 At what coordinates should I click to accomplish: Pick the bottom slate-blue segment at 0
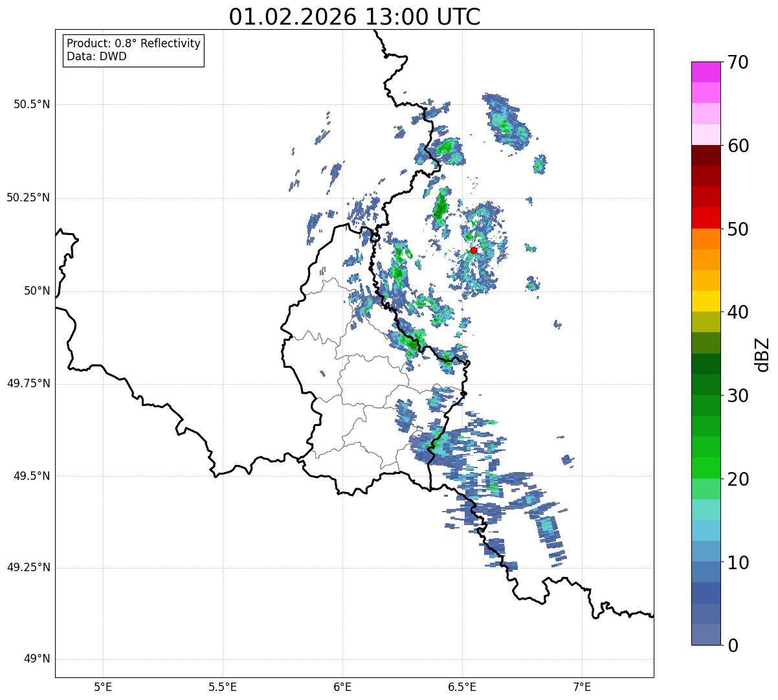click(706, 635)
